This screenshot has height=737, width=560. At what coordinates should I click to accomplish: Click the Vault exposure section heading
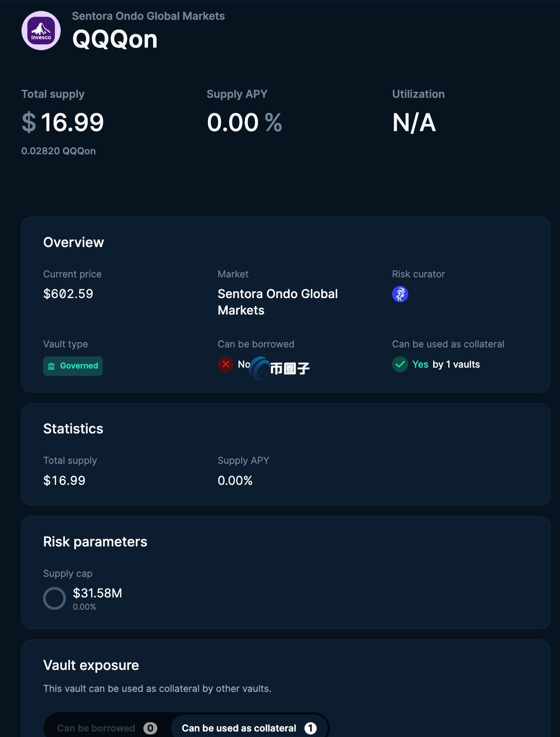point(91,665)
